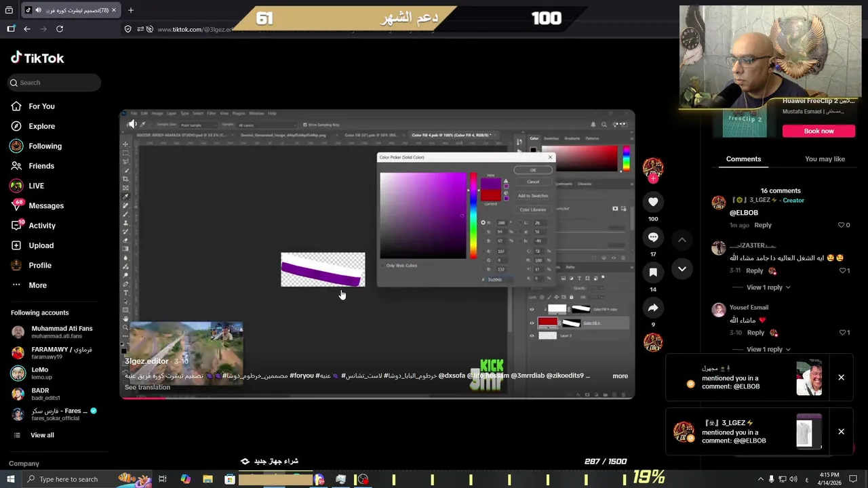Like the video with the heart icon
This screenshot has width=868, height=488.
pos(653,202)
